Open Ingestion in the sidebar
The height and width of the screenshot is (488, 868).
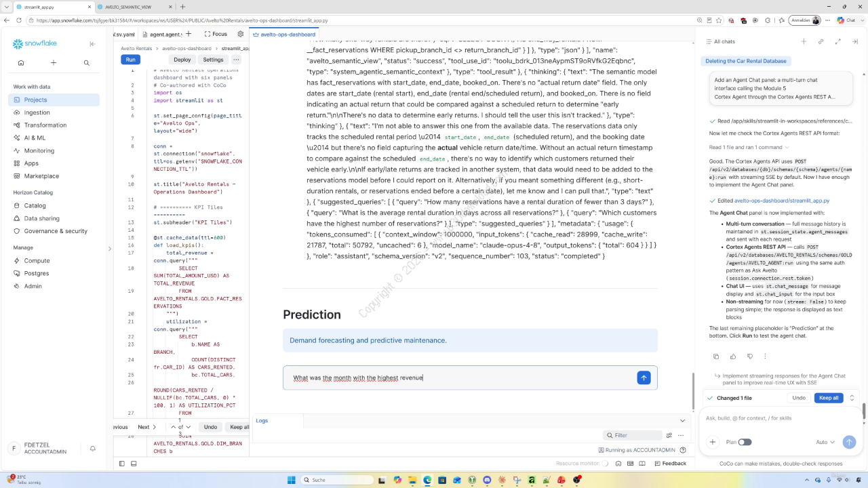pos(54,113)
